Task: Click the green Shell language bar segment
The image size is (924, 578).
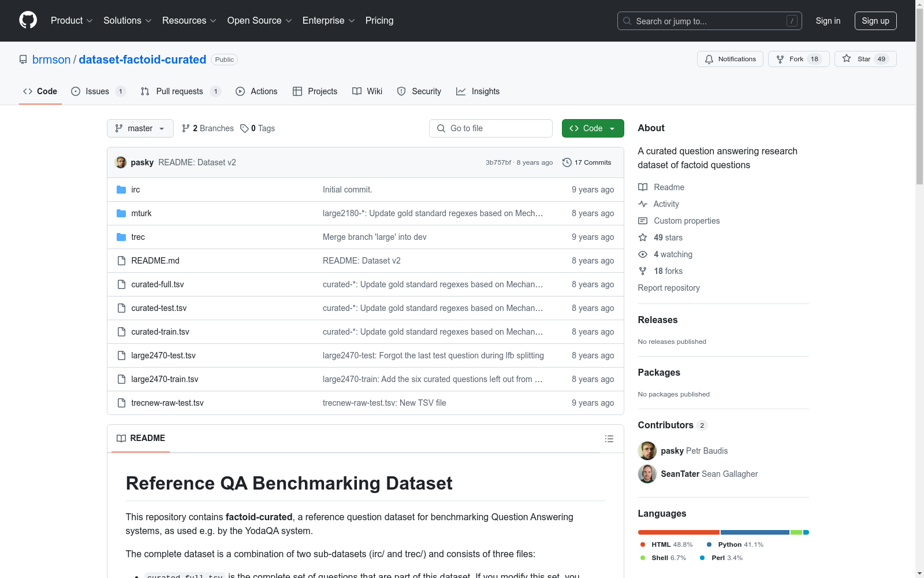Action: pyautogui.click(x=796, y=532)
